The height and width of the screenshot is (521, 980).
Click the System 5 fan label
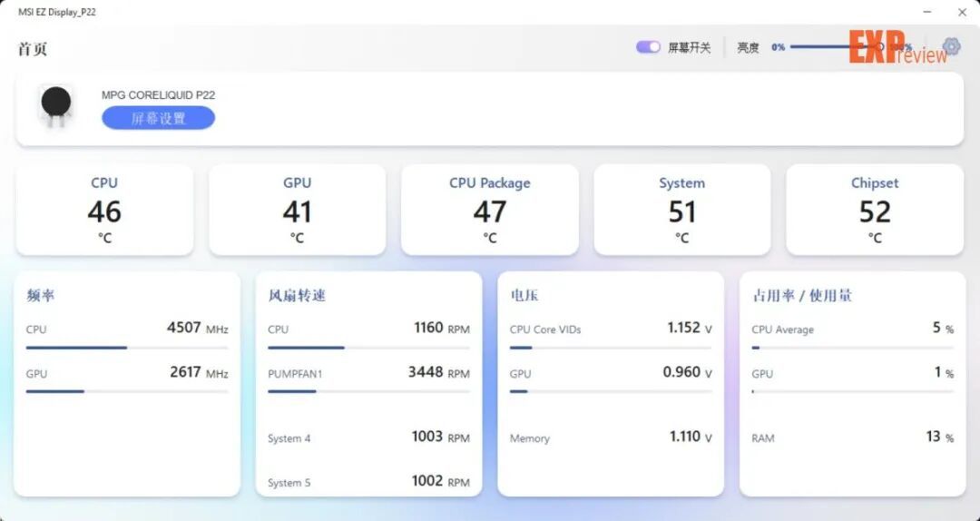[289, 483]
